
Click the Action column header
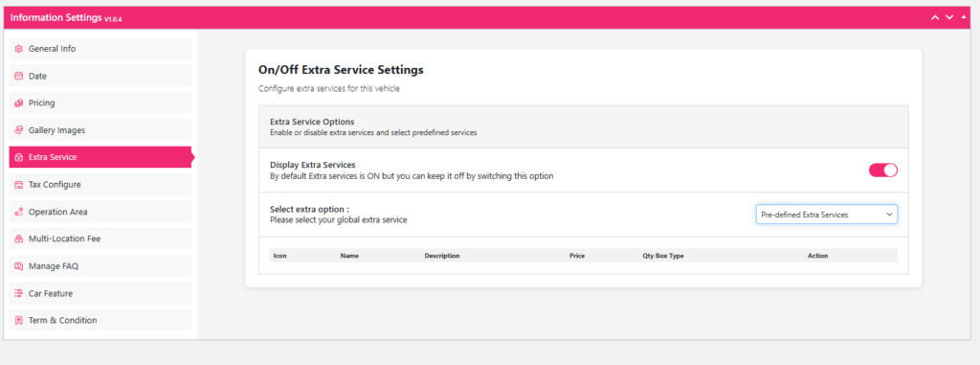(817, 256)
